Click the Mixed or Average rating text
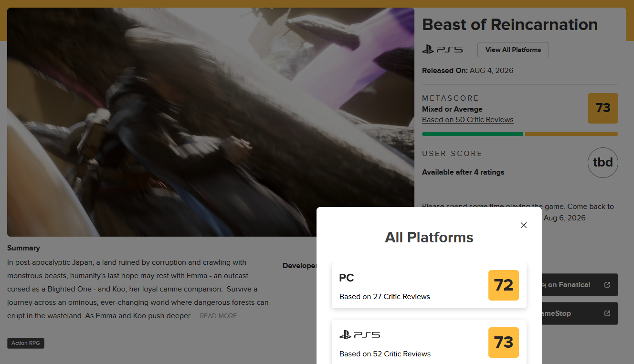 click(x=452, y=109)
